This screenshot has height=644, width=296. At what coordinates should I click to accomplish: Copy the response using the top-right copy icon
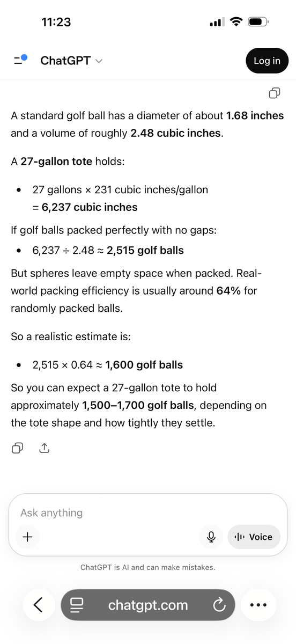(x=274, y=93)
